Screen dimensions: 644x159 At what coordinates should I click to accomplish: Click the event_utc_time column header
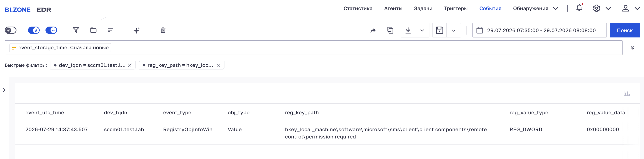(x=45, y=113)
